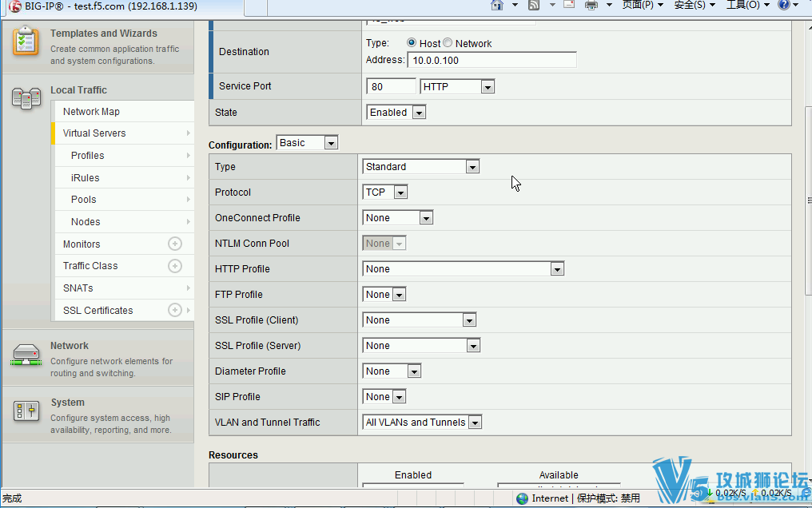Click the browser Home icon
812x508 pixels.
point(497,5)
